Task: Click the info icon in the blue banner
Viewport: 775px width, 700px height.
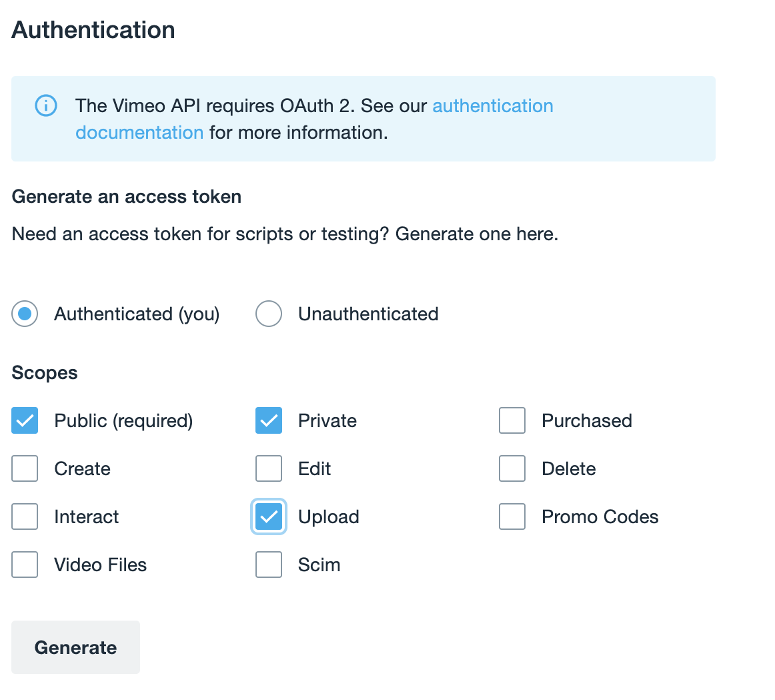Action: [x=46, y=106]
